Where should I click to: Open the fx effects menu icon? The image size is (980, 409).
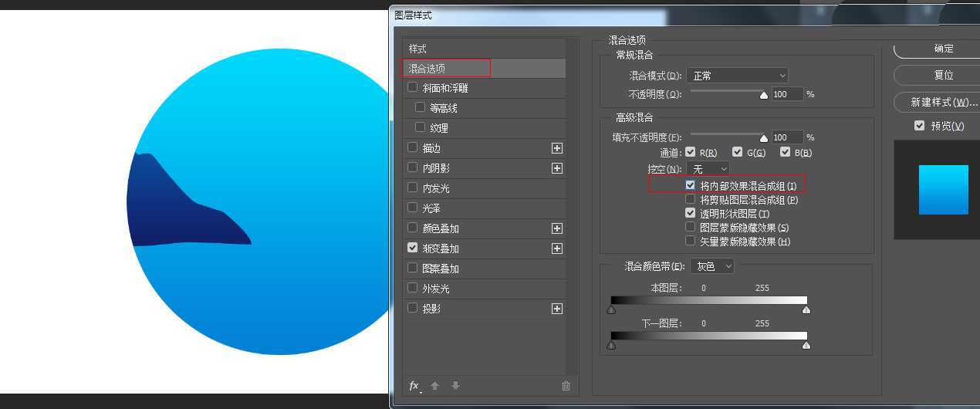(x=414, y=386)
